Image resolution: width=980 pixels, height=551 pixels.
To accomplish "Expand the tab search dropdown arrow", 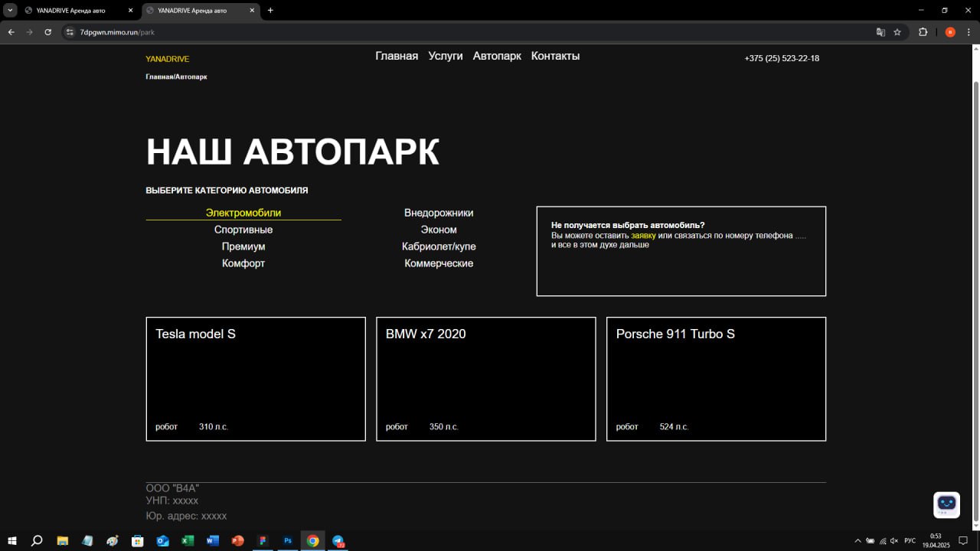I will tap(11, 11).
